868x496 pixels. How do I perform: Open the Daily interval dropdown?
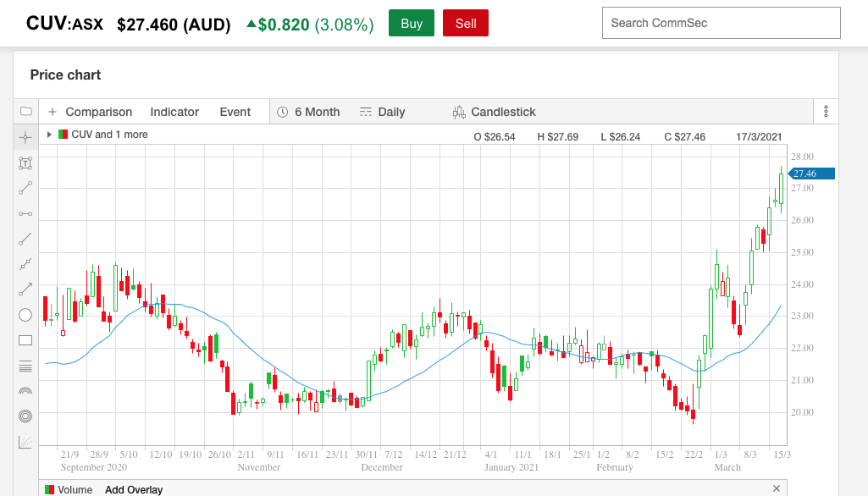pos(382,112)
